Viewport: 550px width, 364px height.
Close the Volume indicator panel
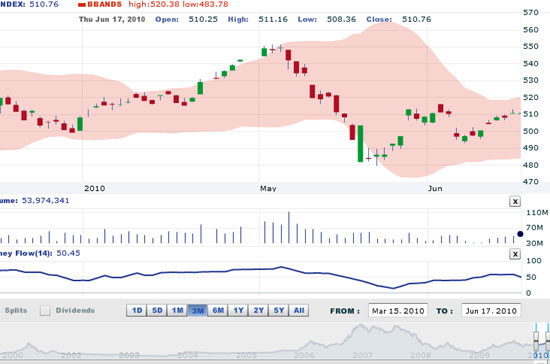(515, 202)
